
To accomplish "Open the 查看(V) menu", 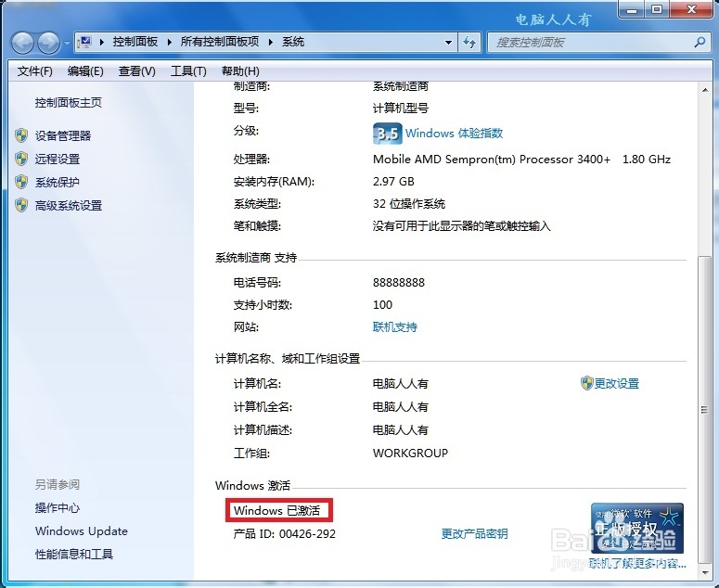I will (136, 71).
